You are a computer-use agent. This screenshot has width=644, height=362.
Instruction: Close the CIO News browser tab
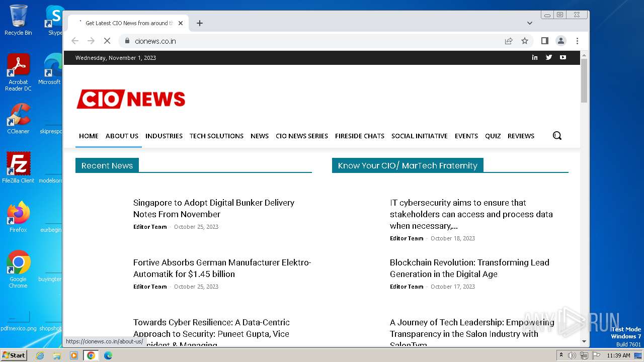[181, 23]
